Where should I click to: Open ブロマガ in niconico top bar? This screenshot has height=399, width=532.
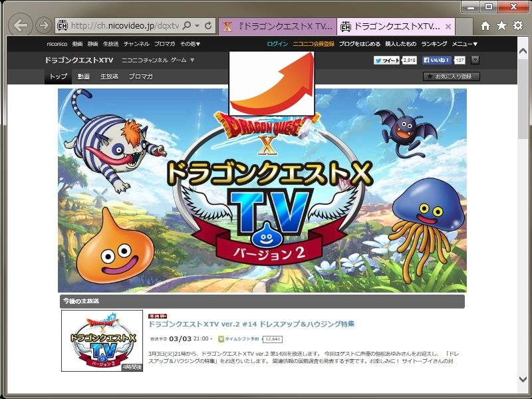coord(164,44)
